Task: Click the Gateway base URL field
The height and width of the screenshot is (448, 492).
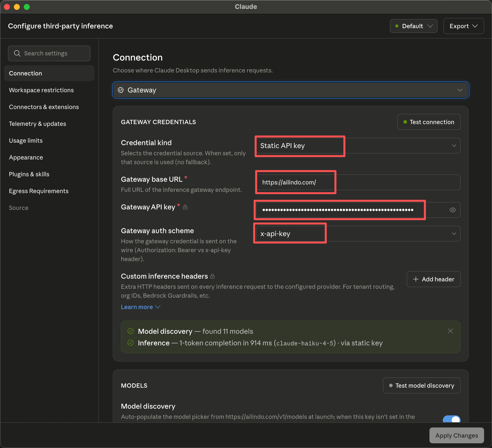Action: point(358,182)
